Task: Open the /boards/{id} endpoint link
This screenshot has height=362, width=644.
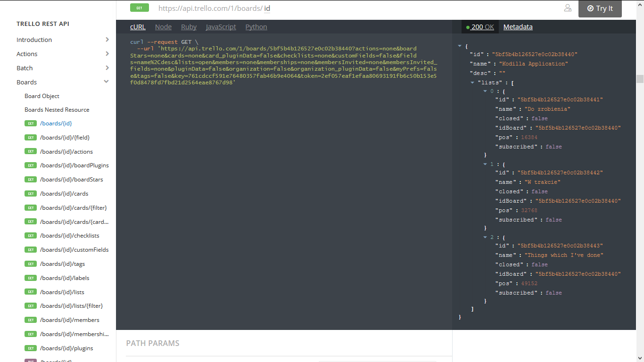Action: (56, 123)
